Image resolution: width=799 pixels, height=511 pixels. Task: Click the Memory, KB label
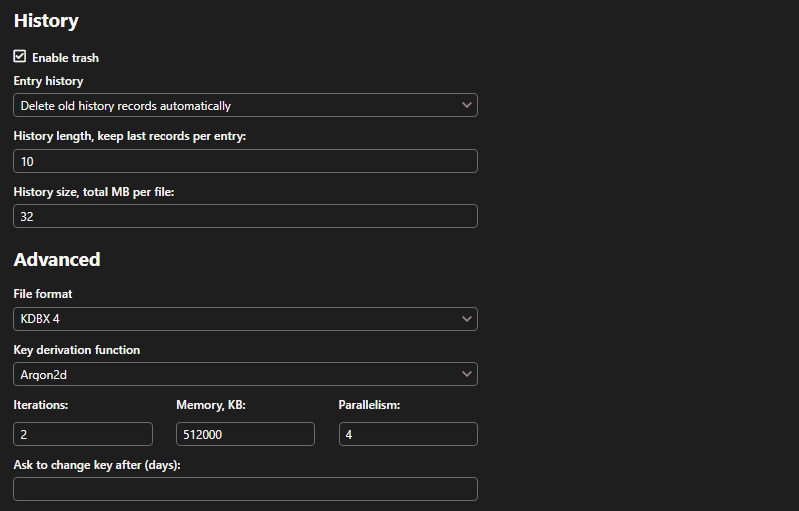pyautogui.click(x=211, y=405)
